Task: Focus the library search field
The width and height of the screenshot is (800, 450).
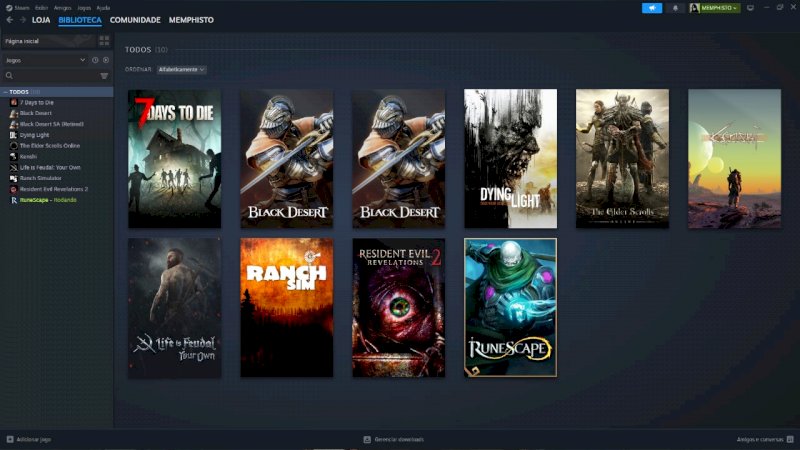Action: [x=55, y=76]
